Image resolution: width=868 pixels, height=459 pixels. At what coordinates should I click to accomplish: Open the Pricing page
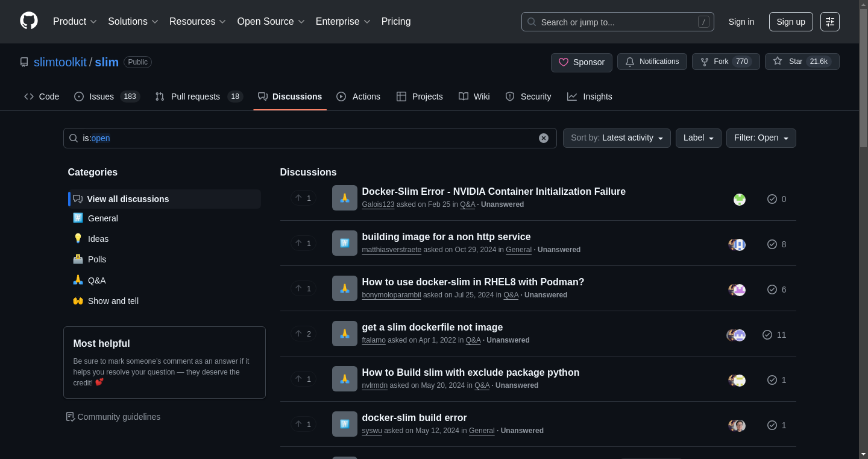coord(396,22)
